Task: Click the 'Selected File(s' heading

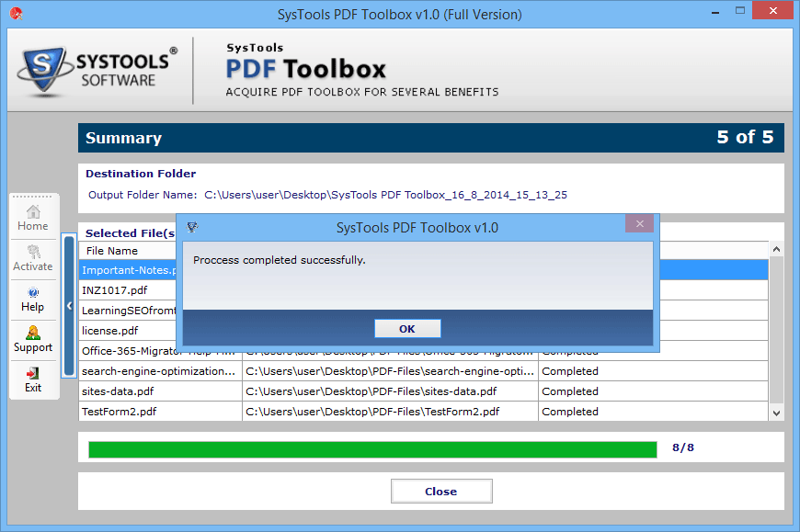Action: (x=131, y=232)
